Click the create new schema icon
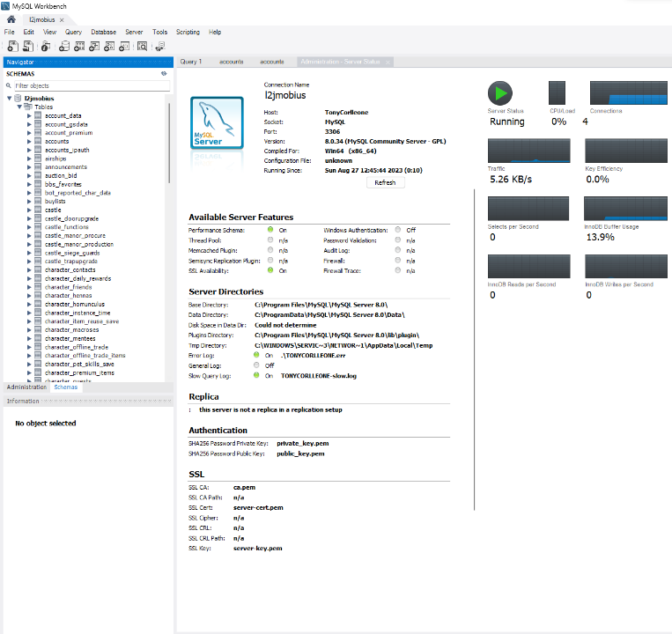 coord(64,47)
